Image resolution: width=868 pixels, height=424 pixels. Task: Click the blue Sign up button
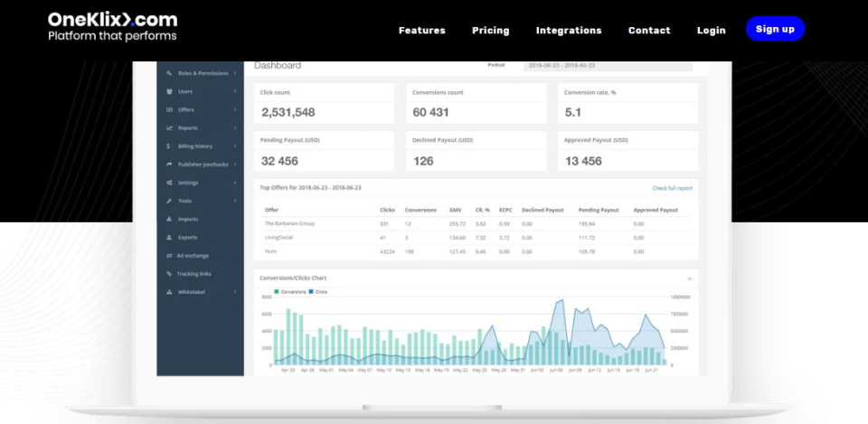coord(775,29)
